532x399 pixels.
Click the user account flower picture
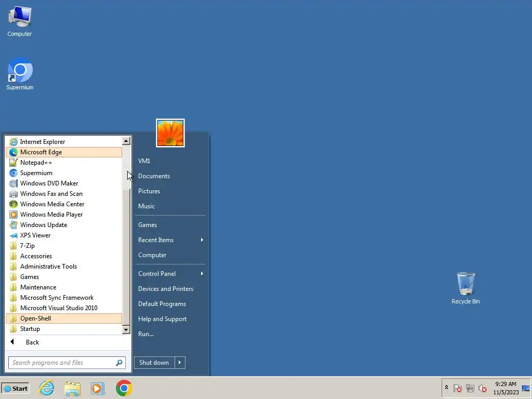point(170,133)
